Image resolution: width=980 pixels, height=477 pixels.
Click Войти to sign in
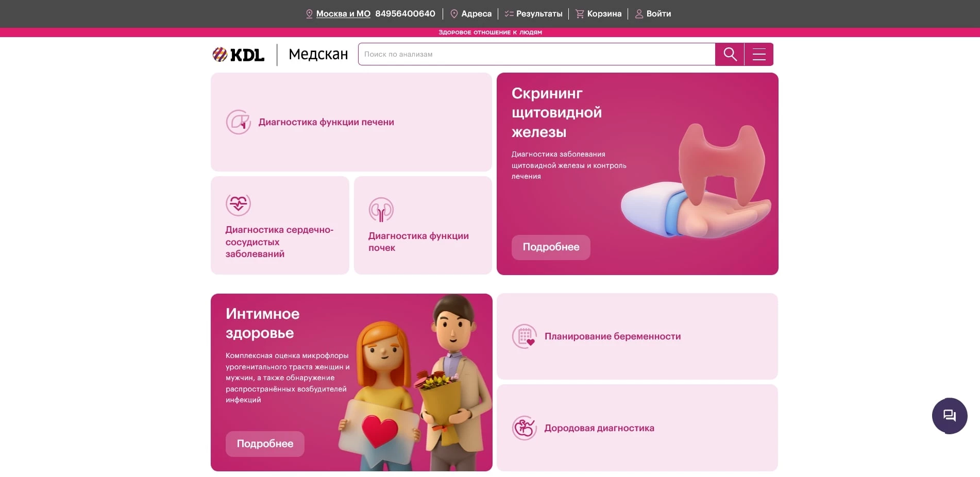[x=653, y=14]
